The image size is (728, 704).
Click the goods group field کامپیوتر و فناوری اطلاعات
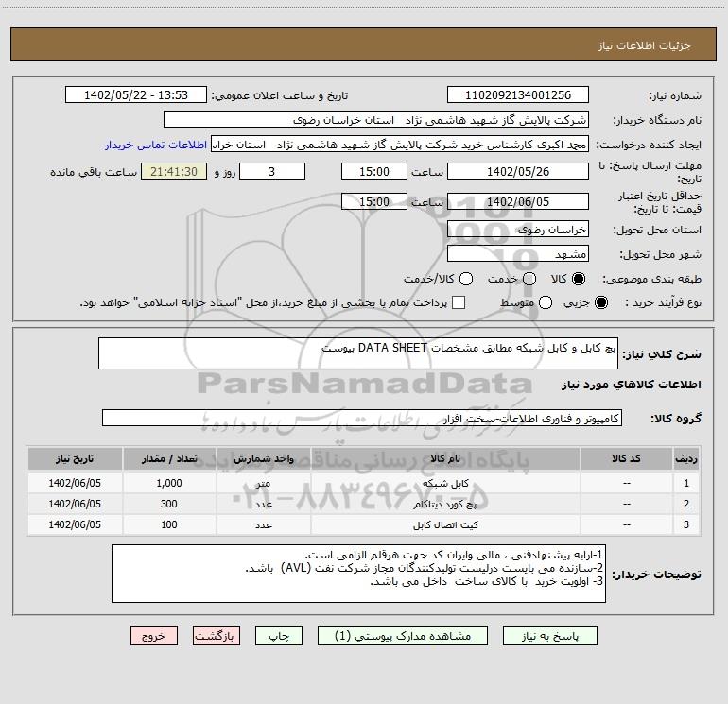pos(362,418)
